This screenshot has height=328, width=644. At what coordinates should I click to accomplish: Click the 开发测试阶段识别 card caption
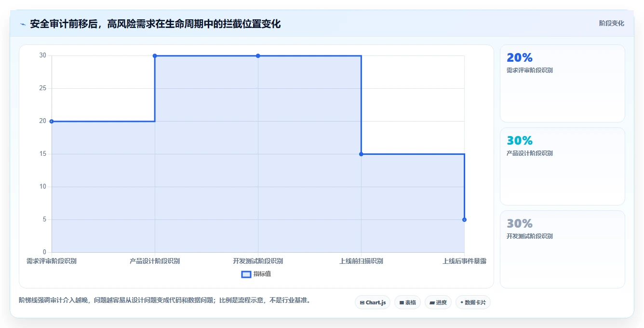pyautogui.click(x=530, y=236)
